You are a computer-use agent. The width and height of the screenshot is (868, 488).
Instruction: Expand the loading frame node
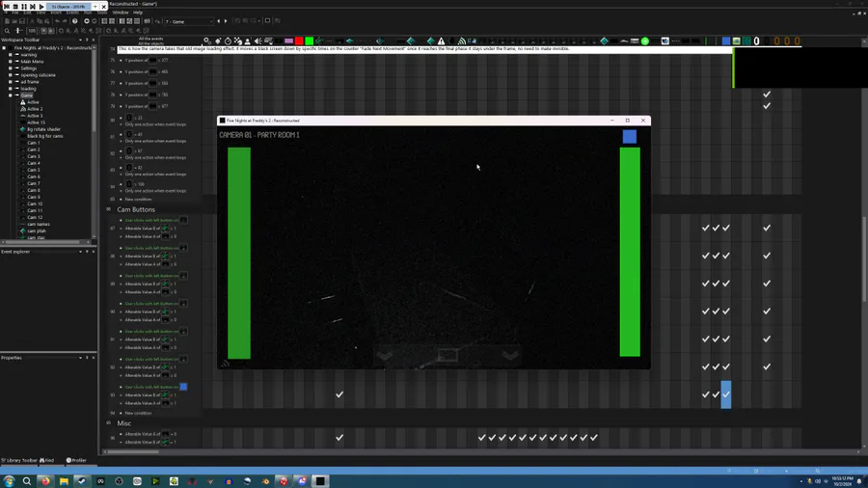click(11, 89)
